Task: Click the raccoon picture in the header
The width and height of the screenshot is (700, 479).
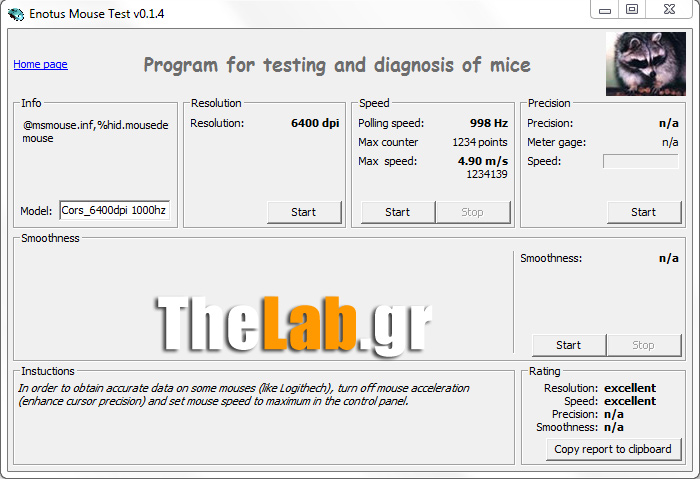Action: 645,64
